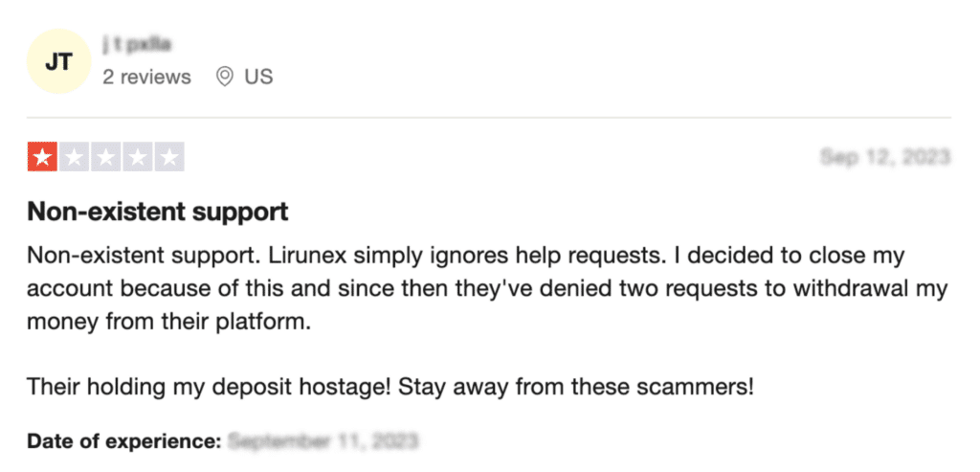Viewport: 980px width, 472px height.
Task: Click the review paragraph mentioning Lirunex
Action: tap(487, 290)
